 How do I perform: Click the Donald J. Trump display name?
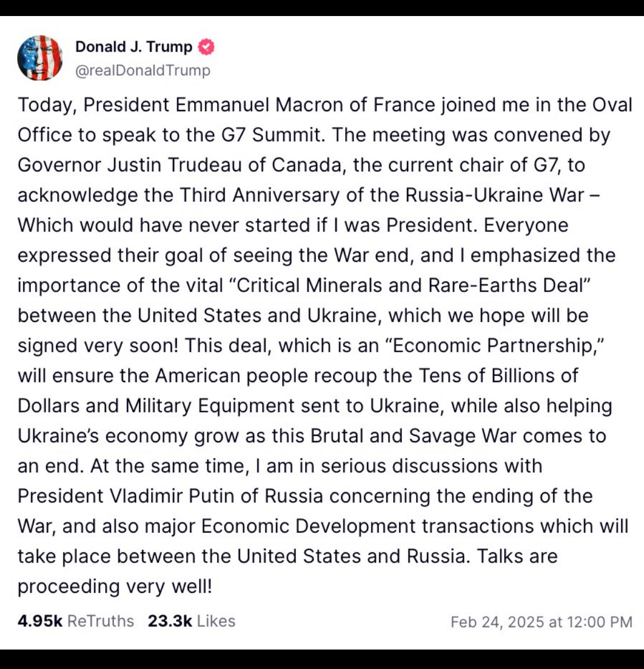click(x=133, y=47)
